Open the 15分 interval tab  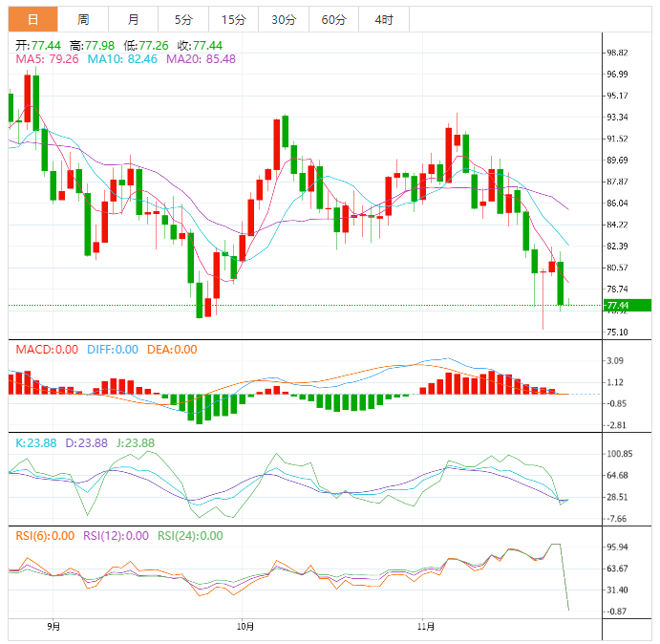click(x=233, y=19)
